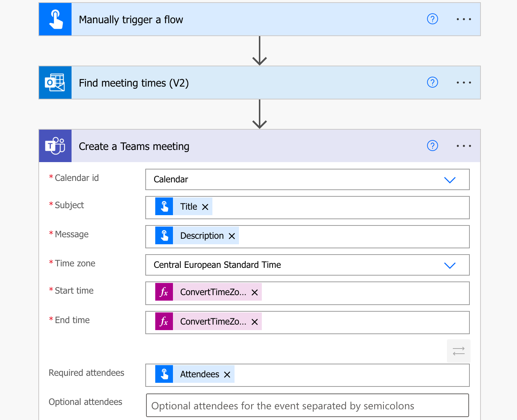Viewport: 517px width, 420px height.
Task: Click the Message label
Action: coord(72,234)
